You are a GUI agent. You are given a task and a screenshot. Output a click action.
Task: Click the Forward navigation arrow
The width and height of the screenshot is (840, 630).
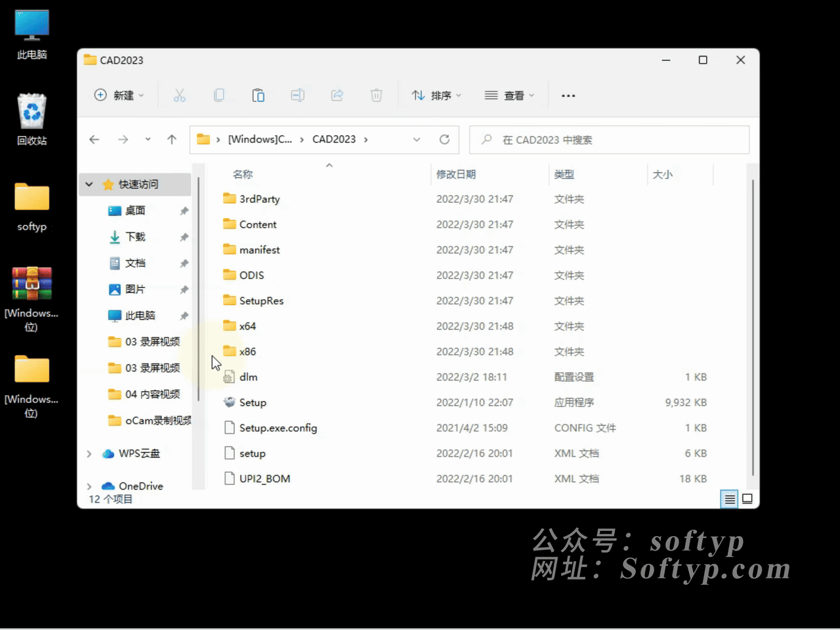point(123,139)
